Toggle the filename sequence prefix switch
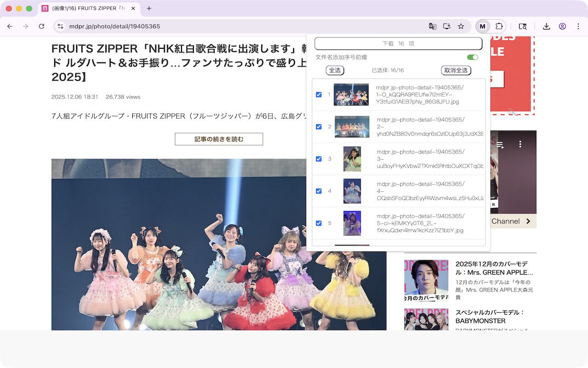The image size is (588, 368). click(472, 57)
